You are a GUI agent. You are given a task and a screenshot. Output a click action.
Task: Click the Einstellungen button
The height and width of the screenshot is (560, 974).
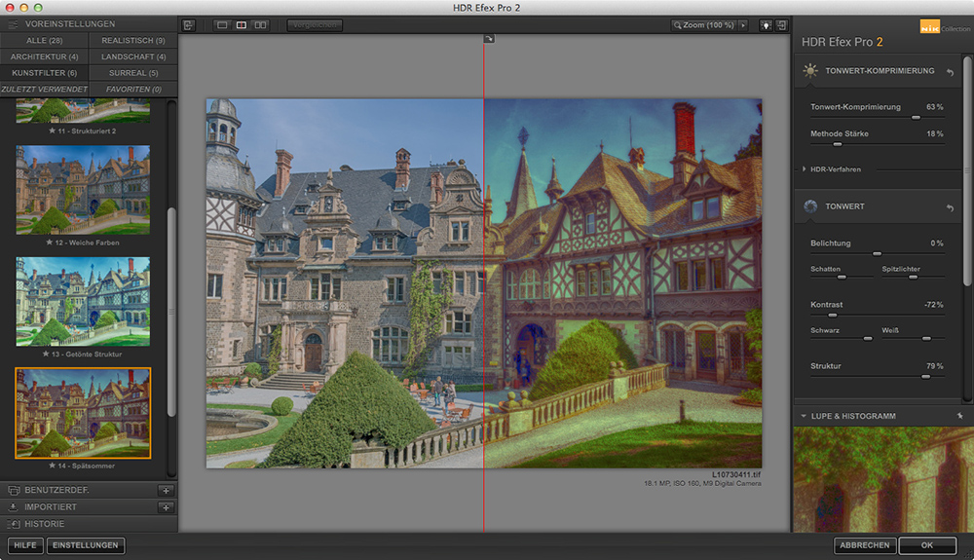(86, 545)
